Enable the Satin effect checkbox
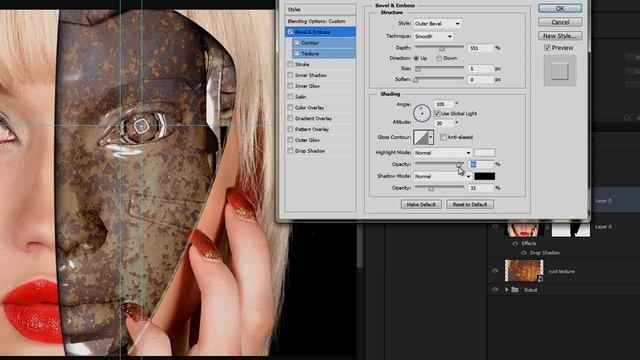The width and height of the screenshot is (640, 360). 290,97
